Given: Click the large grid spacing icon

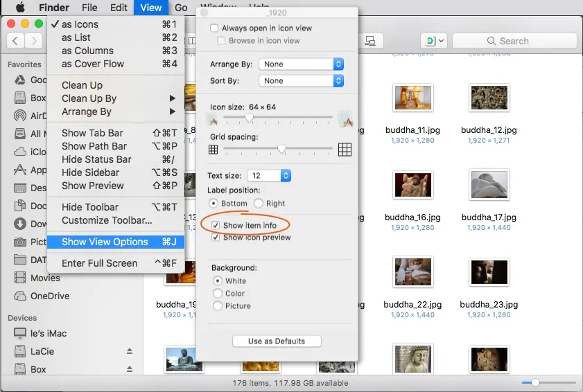Looking at the screenshot, I should coord(345,149).
